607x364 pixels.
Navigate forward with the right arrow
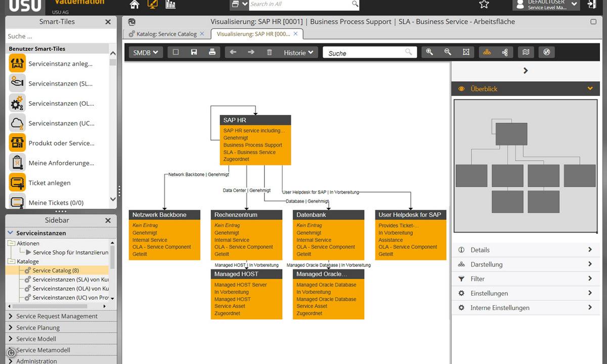pyautogui.click(x=251, y=52)
